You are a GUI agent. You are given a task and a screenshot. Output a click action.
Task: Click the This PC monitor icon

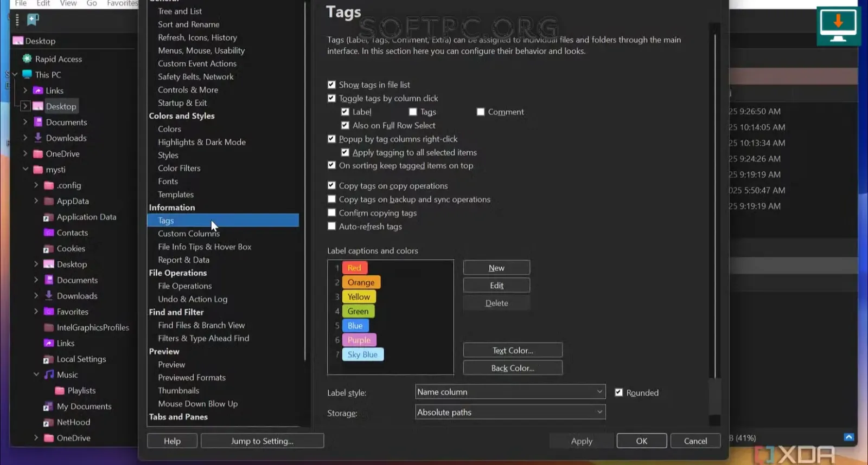[27, 74]
